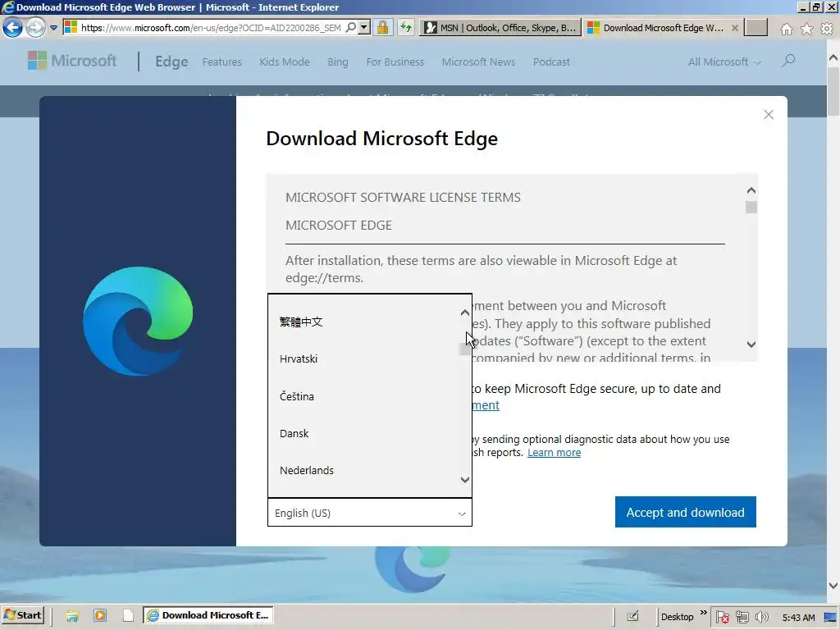This screenshot has height=630, width=840.
Task: Switch to the MSN Outlook Office Skype tab
Action: [500, 28]
